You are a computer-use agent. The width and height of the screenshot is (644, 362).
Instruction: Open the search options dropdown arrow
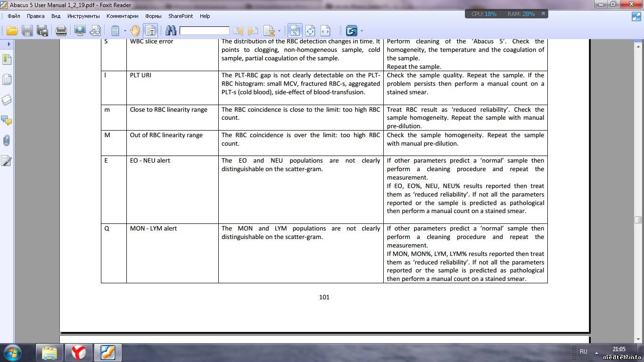280,31
